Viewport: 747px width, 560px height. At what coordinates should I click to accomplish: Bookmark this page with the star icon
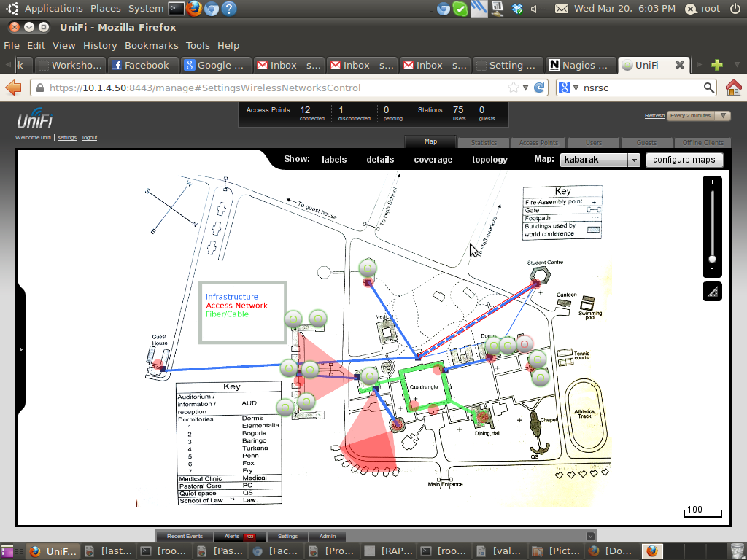tap(514, 87)
